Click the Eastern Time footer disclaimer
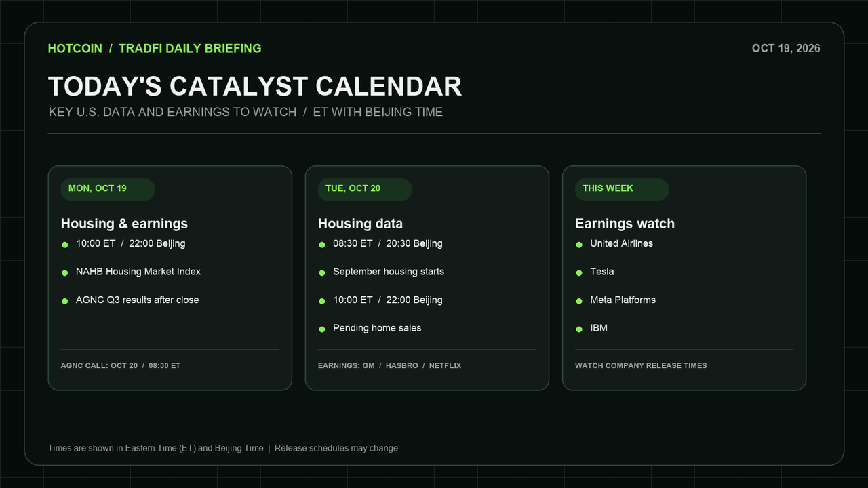The height and width of the screenshot is (488, 868). 223,449
